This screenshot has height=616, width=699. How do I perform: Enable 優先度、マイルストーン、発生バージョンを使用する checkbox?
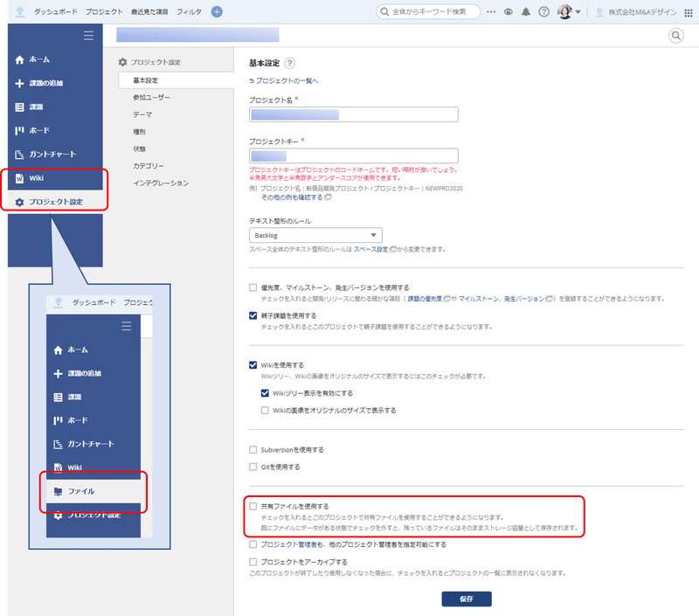(x=253, y=287)
